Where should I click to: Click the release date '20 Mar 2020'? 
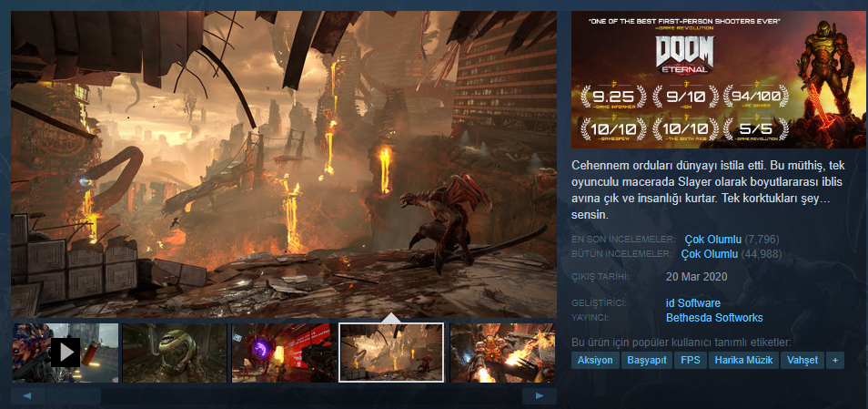click(x=696, y=277)
